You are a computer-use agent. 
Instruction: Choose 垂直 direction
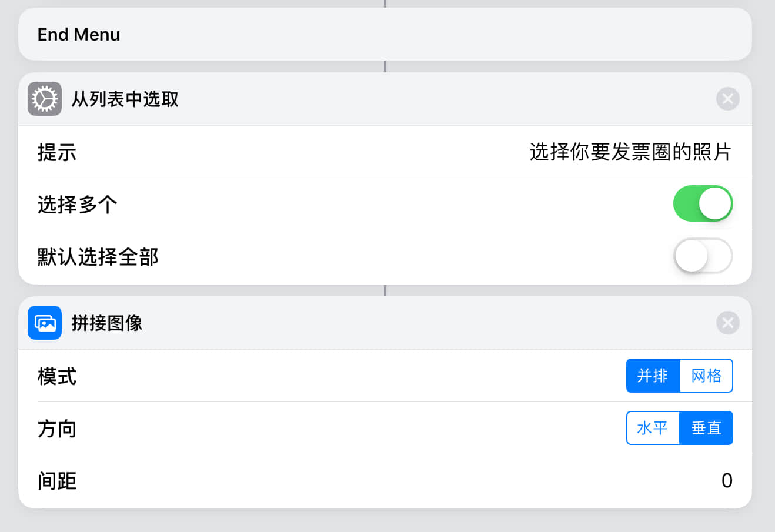[x=706, y=428]
